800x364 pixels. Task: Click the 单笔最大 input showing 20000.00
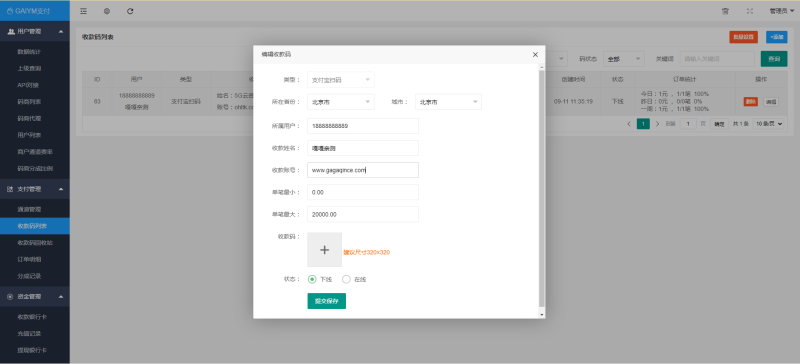pyautogui.click(x=363, y=214)
